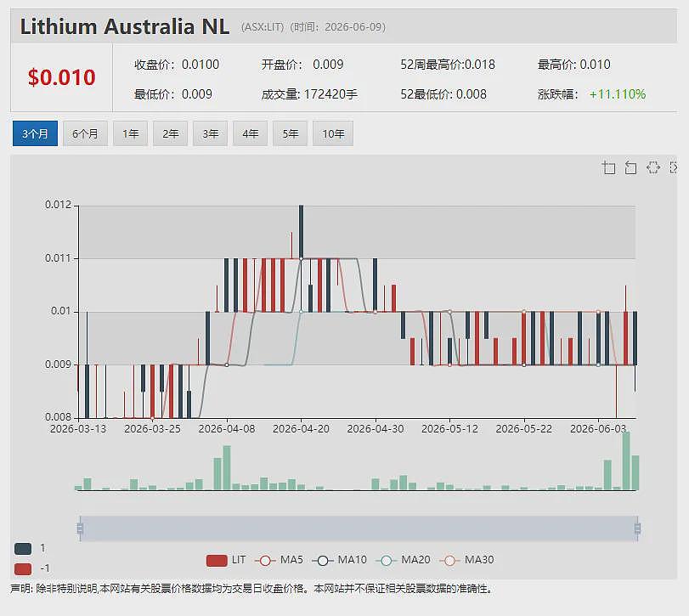Switch to the 1年 time range

click(131, 133)
